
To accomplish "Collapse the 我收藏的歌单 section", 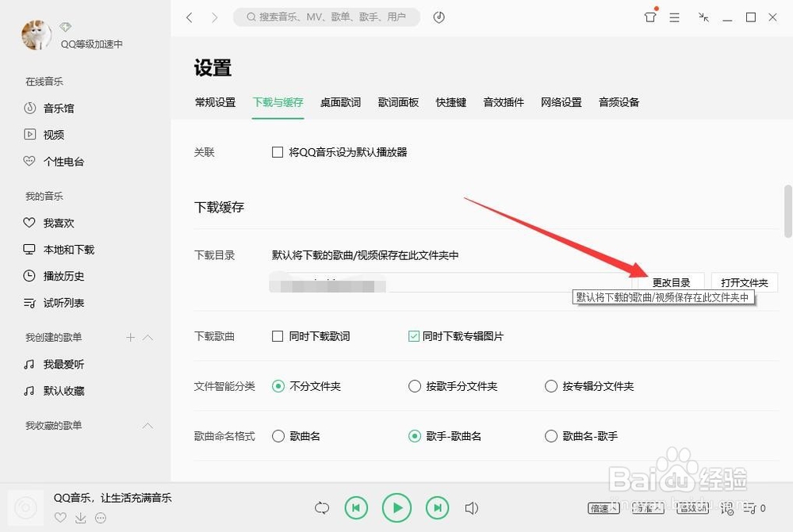I will 147,425.
